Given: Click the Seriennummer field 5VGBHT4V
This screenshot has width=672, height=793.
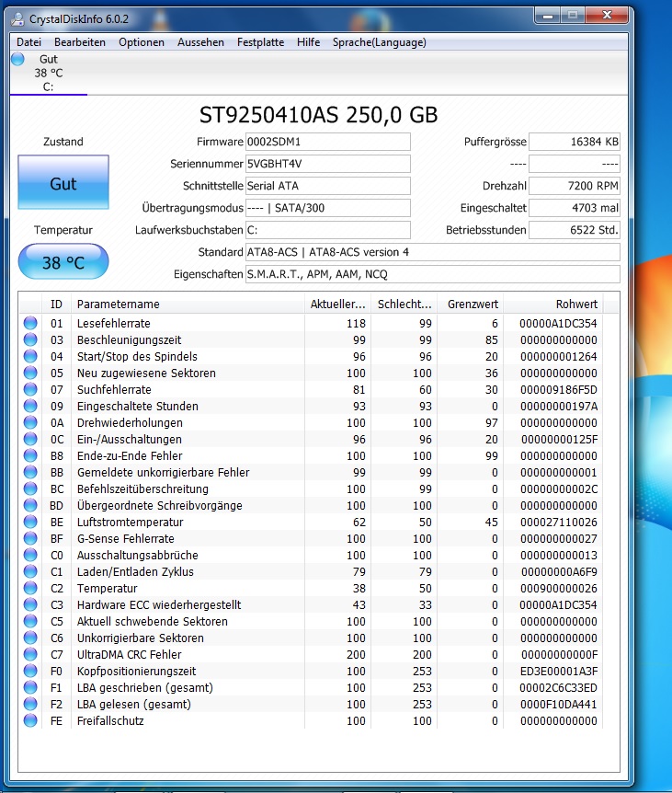Looking at the screenshot, I should tap(328, 164).
